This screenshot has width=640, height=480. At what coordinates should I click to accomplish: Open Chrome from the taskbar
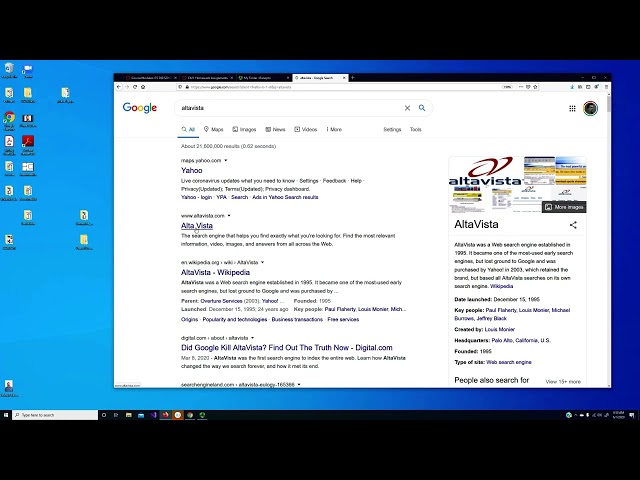190,415
